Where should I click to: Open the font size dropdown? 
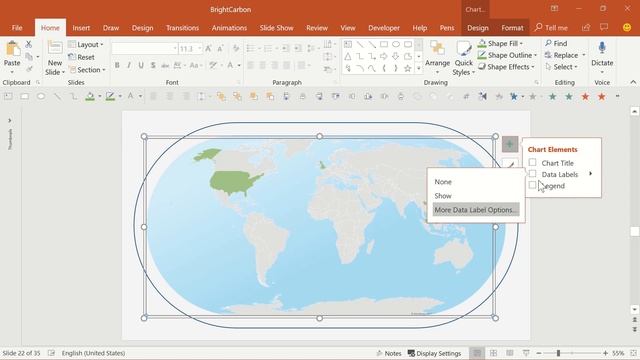click(x=200, y=49)
